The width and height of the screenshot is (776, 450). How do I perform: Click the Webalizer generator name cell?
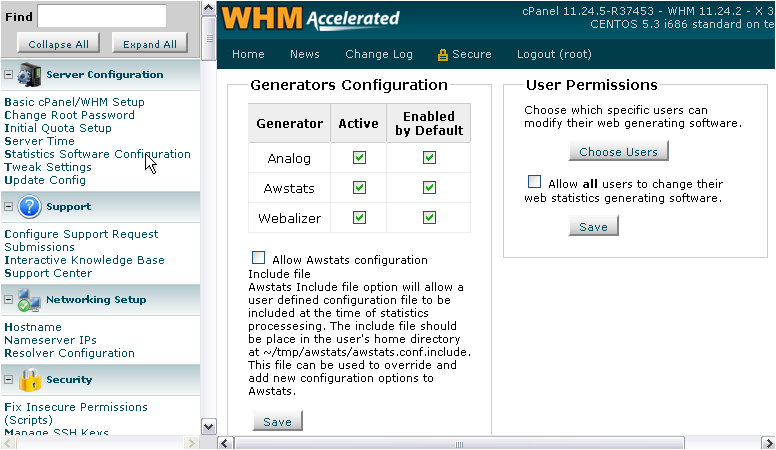290,218
